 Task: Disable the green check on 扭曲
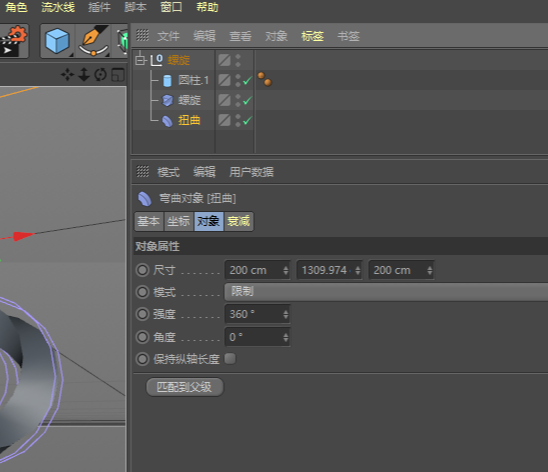[x=247, y=121]
